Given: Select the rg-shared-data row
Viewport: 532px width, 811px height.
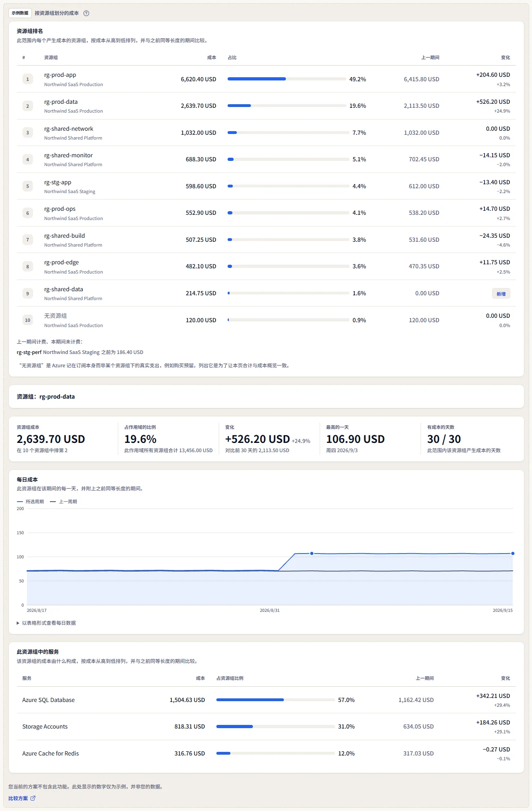Looking at the screenshot, I should (x=266, y=293).
